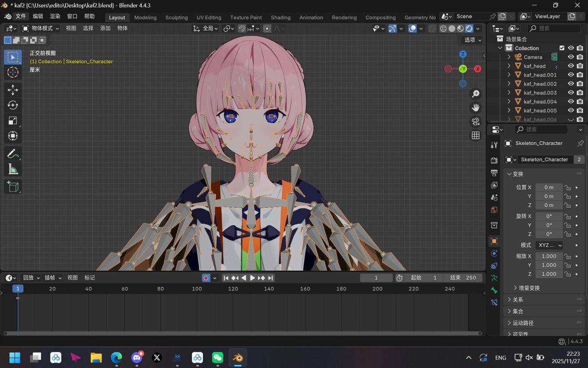Image resolution: width=588 pixels, height=368 pixels.
Task: Toggle auto keying record button
Action: (x=206, y=278)
